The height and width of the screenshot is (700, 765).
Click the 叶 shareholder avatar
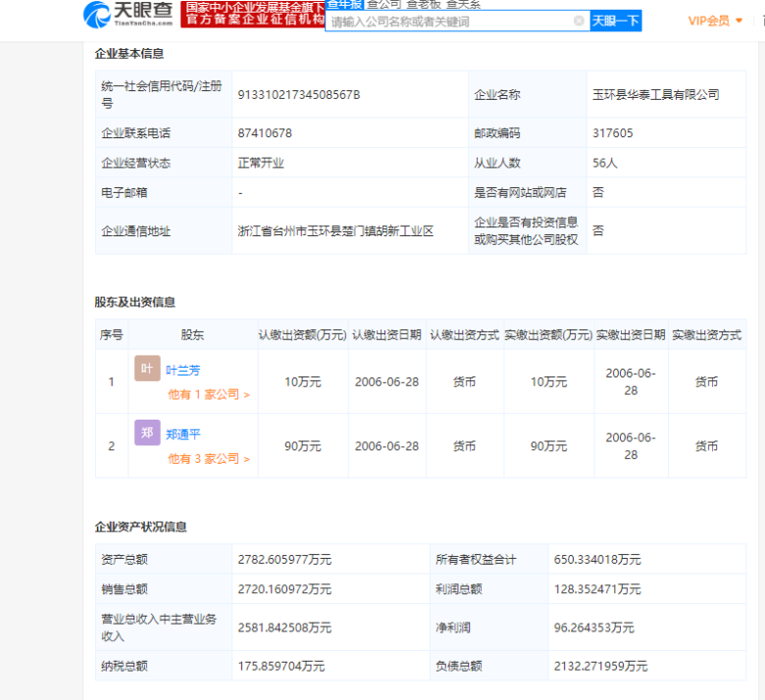click(x=147, y=369)
